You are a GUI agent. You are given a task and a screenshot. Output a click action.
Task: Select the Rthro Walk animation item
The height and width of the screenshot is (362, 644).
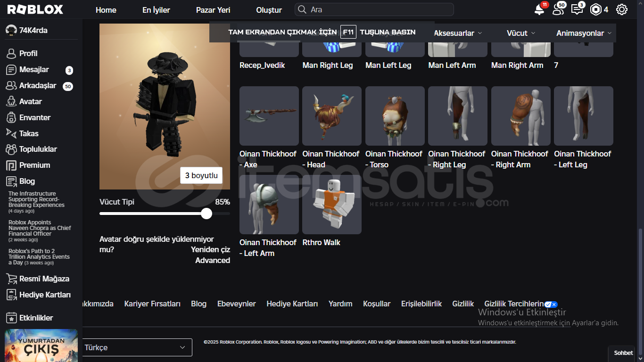coord(332,205)
